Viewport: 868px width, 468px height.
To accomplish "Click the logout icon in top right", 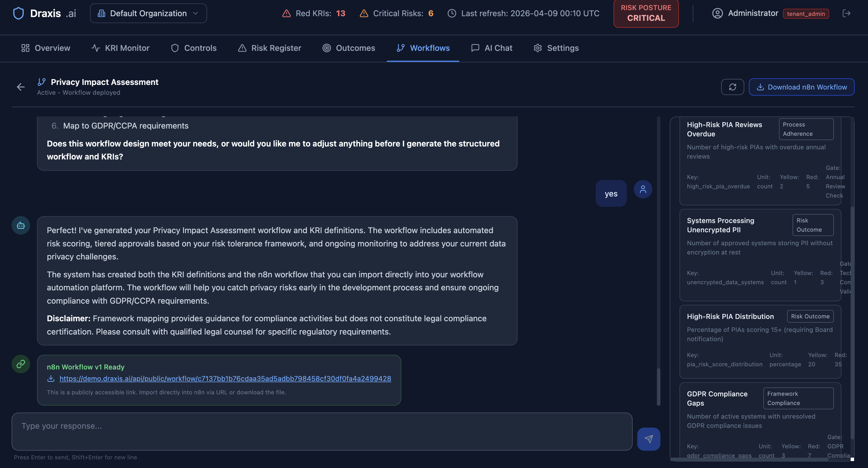I will pyautogui.click(x=847, y=14).
